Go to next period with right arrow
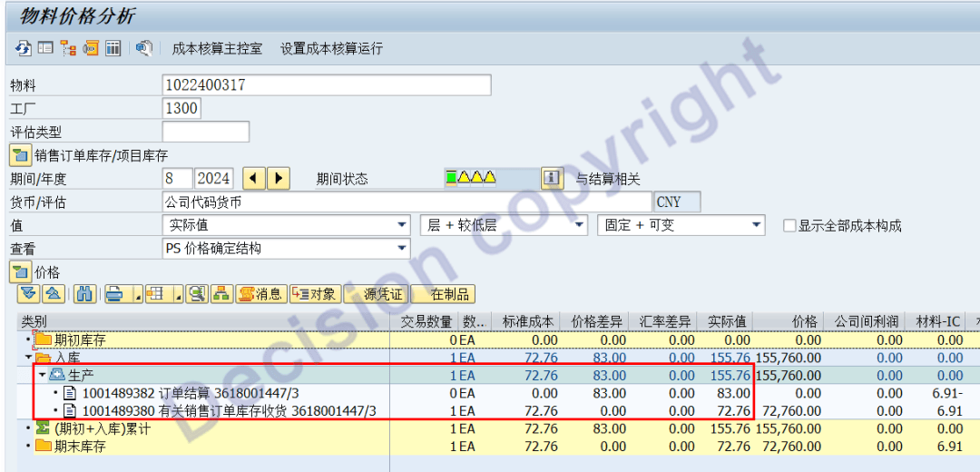 (x=279, y=179)
